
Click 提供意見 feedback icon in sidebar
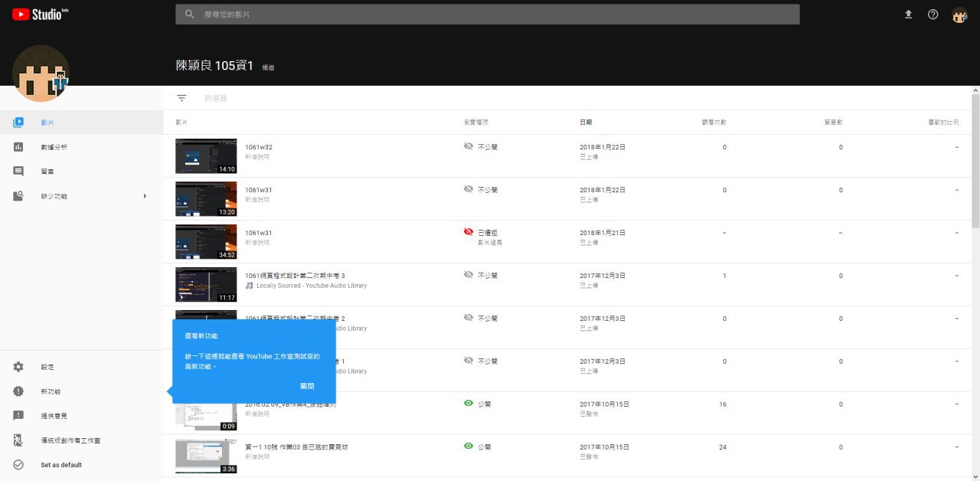(19, 416)
